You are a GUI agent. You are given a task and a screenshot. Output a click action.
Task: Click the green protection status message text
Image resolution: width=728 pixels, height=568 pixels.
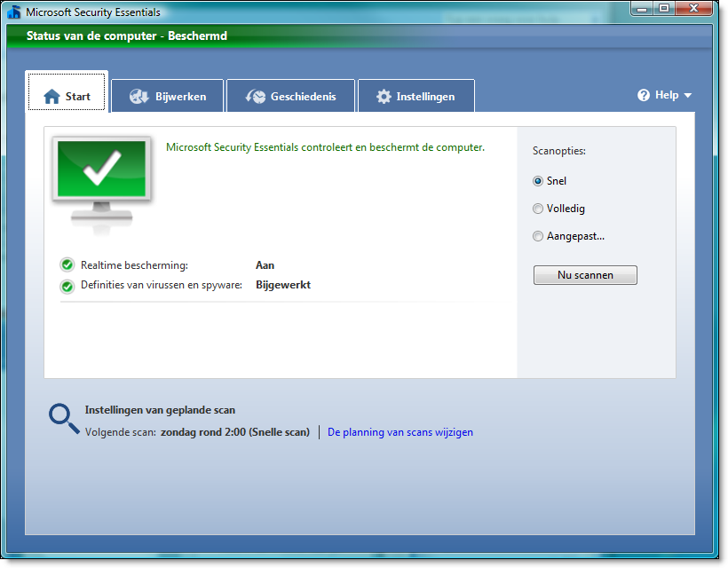(325, 147)
